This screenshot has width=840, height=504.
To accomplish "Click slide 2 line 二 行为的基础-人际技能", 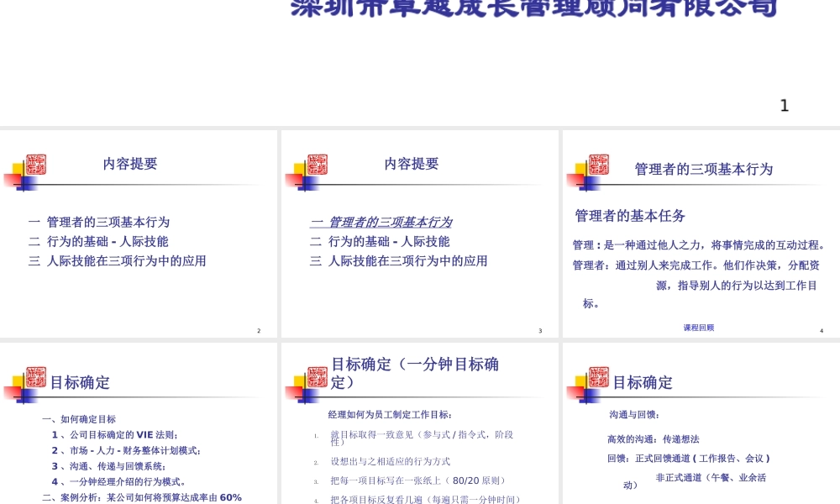I will [x=98, y=242].
